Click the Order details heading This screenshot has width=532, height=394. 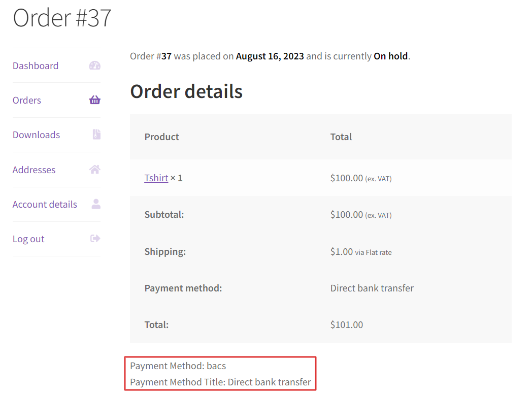click(186, 91)
